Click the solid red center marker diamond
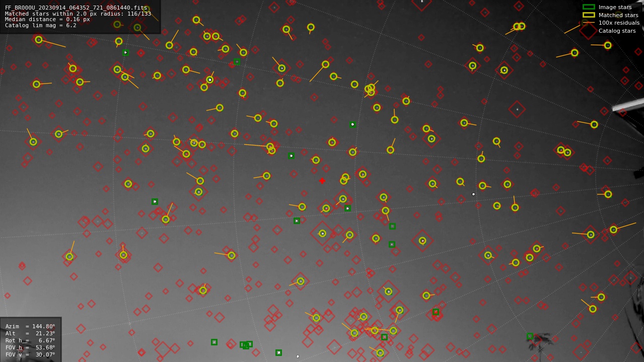 [322, 181]
